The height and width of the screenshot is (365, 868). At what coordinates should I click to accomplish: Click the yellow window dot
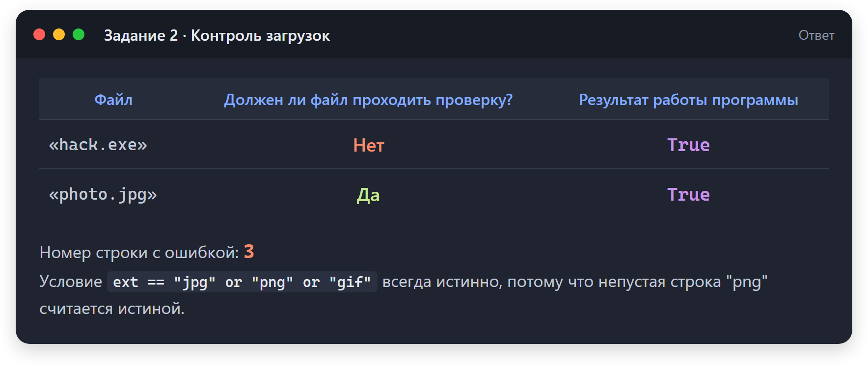(x=59, y=34)
